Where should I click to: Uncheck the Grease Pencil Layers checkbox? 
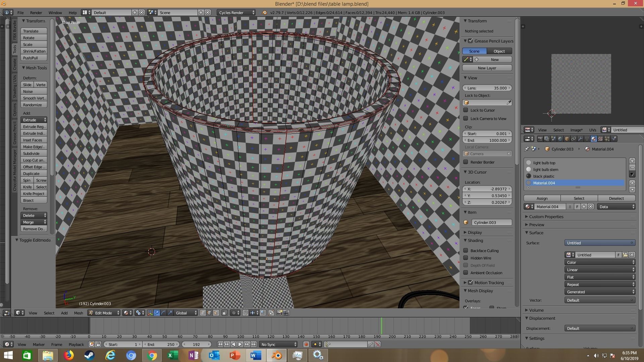[471, 41]
